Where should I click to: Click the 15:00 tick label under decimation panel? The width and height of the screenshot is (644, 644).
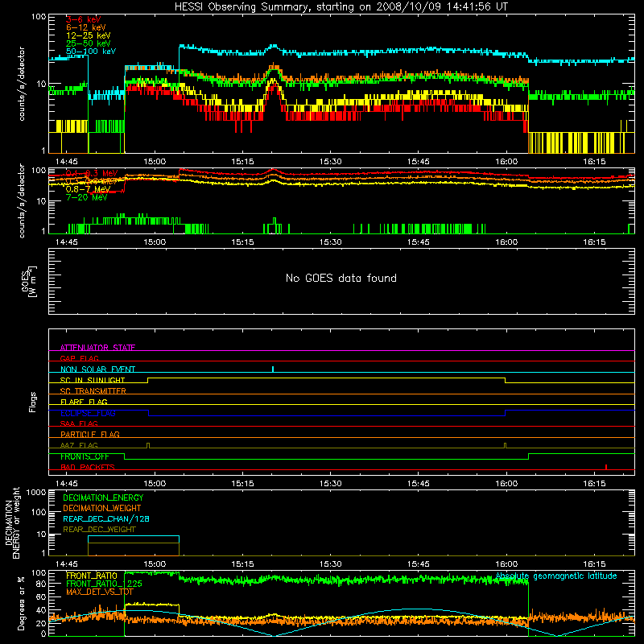coord(155,564)
